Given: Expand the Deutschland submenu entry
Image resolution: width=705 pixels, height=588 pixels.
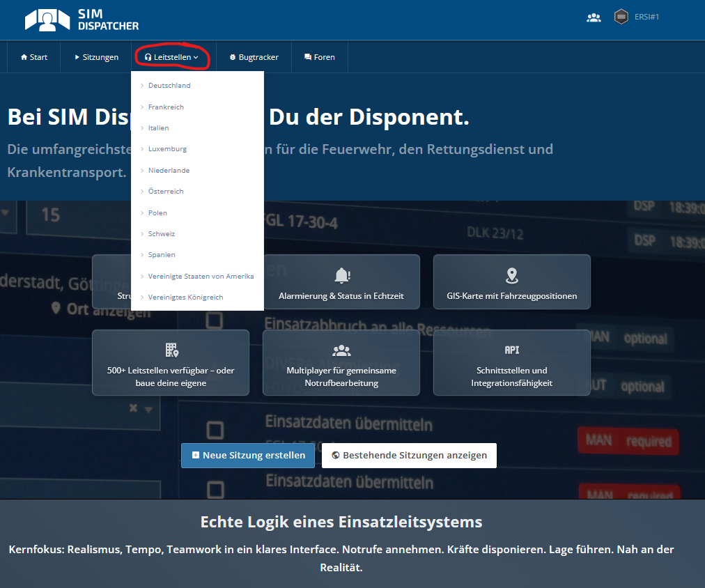Looking at the screenshot, I should 169,86.
